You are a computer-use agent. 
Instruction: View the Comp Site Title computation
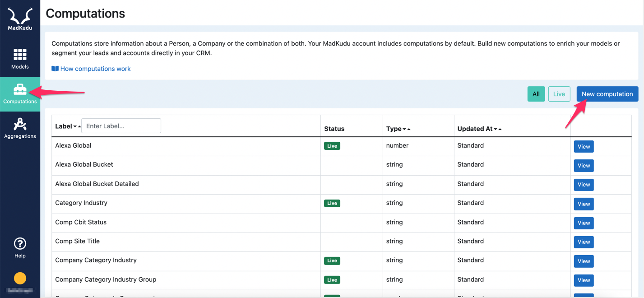pos(584,242)
